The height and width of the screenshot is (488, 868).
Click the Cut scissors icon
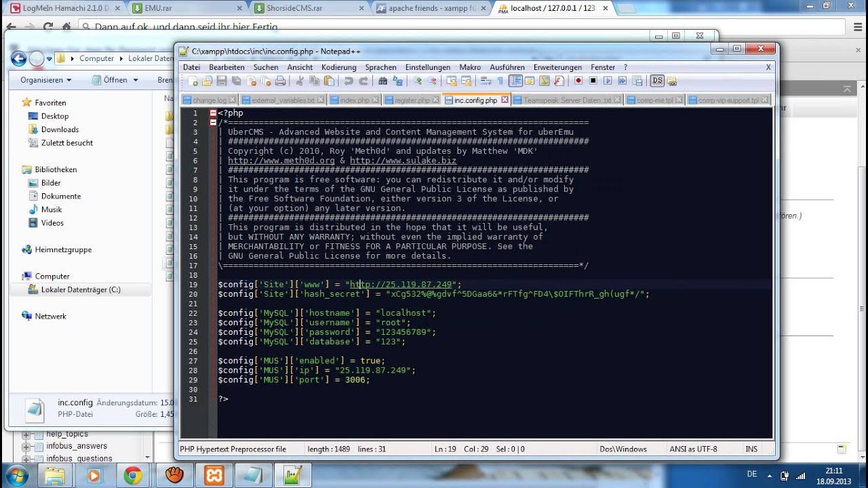tap(299, 81)
